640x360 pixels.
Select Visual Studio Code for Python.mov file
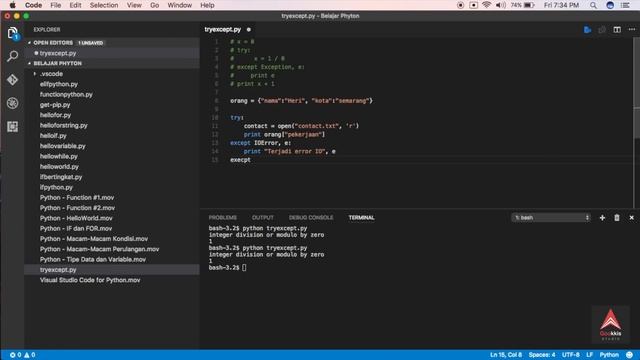click(x=90, y=280)
